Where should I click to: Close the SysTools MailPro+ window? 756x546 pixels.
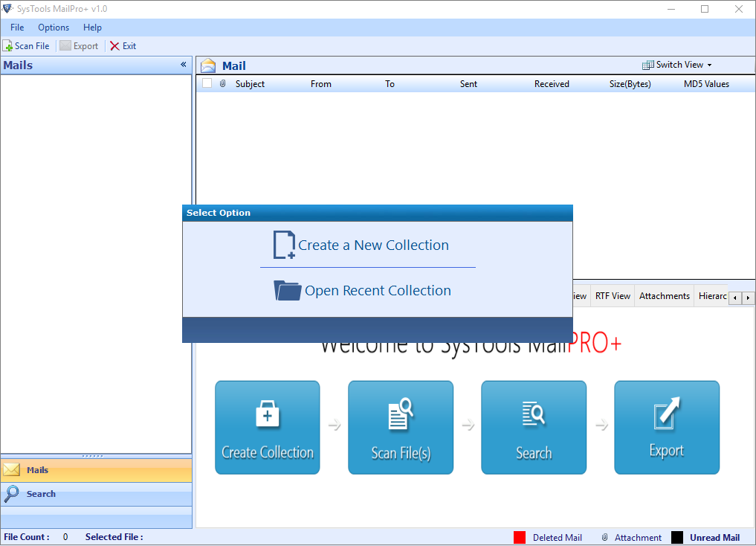tap(739, 9)
